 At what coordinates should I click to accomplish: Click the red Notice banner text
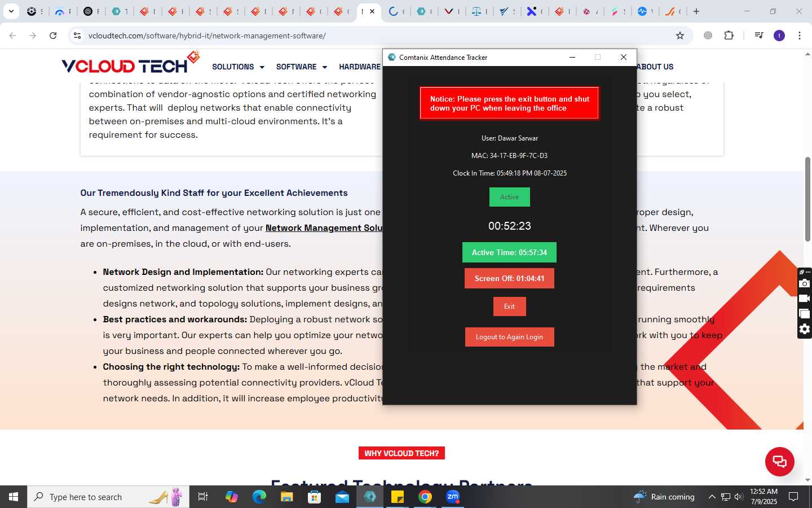click(509, 103)
